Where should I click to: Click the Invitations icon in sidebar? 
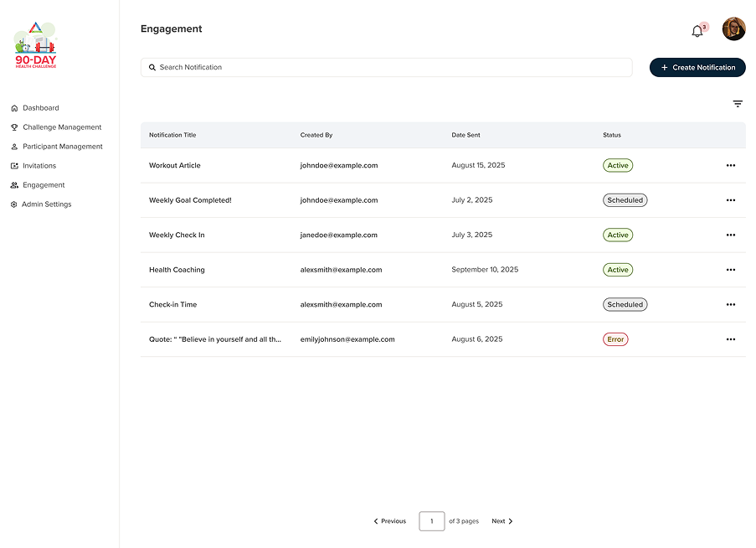(14, 166)
